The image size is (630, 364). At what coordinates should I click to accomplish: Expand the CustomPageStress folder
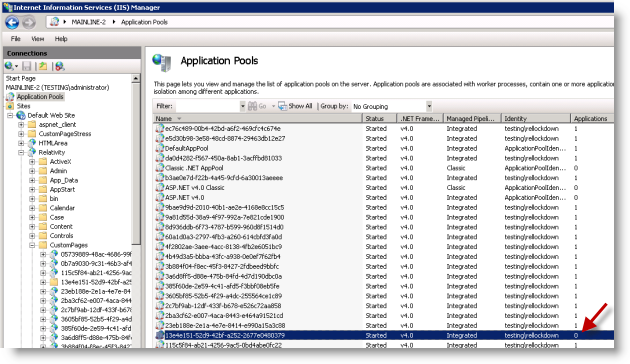tap(21, 134)
